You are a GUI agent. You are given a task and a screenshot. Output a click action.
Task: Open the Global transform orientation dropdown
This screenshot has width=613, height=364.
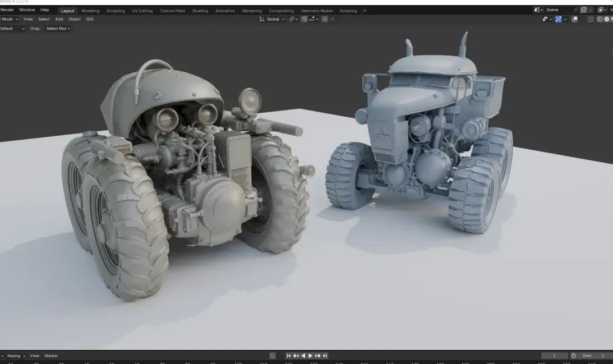273,19
